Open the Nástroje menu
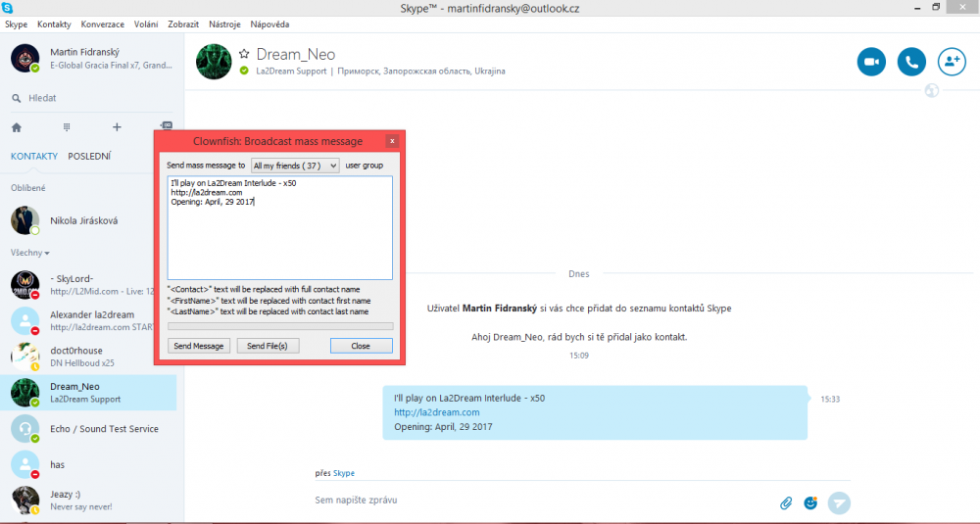 tap(223, 24)
